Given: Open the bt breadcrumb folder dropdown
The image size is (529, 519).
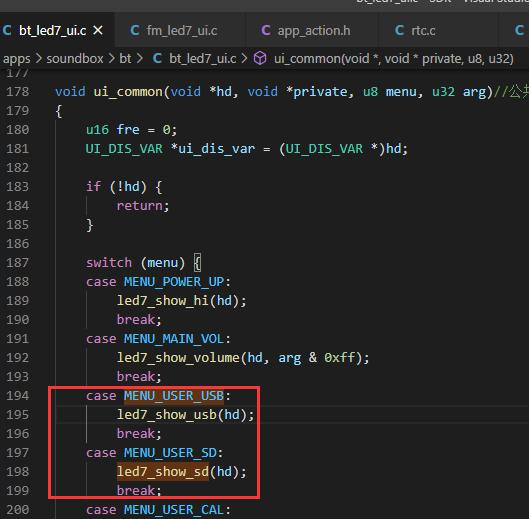Looking at the screenshot, I should [x=125, y=59].
